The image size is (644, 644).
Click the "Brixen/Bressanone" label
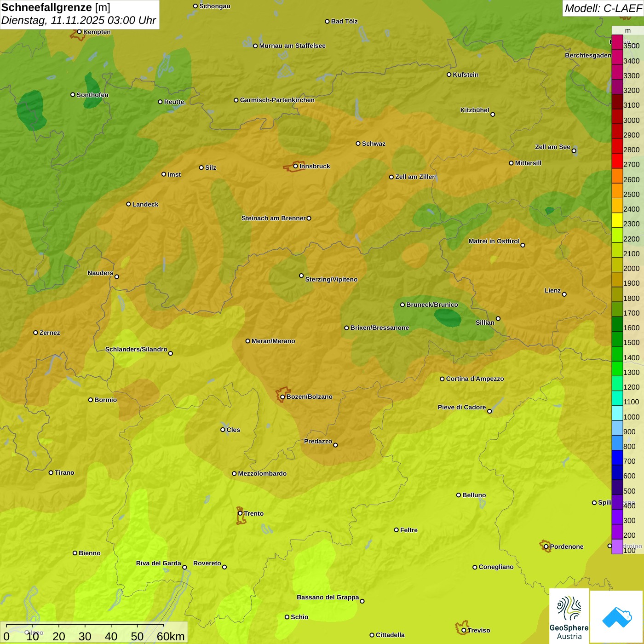pos(379,328)
